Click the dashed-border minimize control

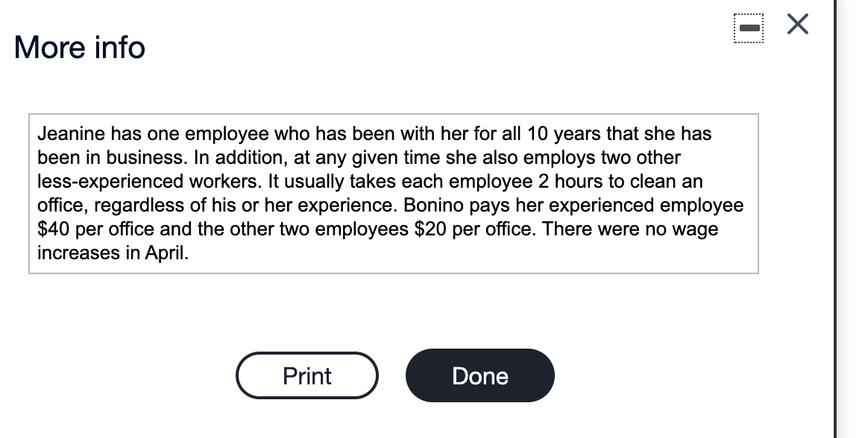(x=749, y=26)
